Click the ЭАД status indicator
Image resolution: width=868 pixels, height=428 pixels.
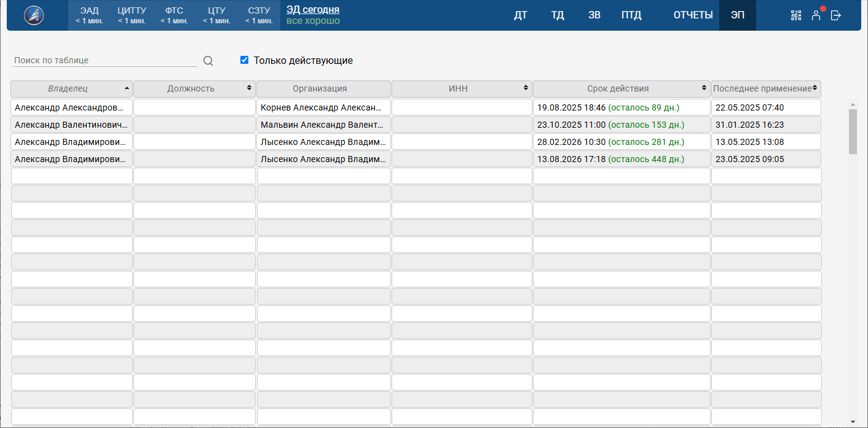click(89, 15)
